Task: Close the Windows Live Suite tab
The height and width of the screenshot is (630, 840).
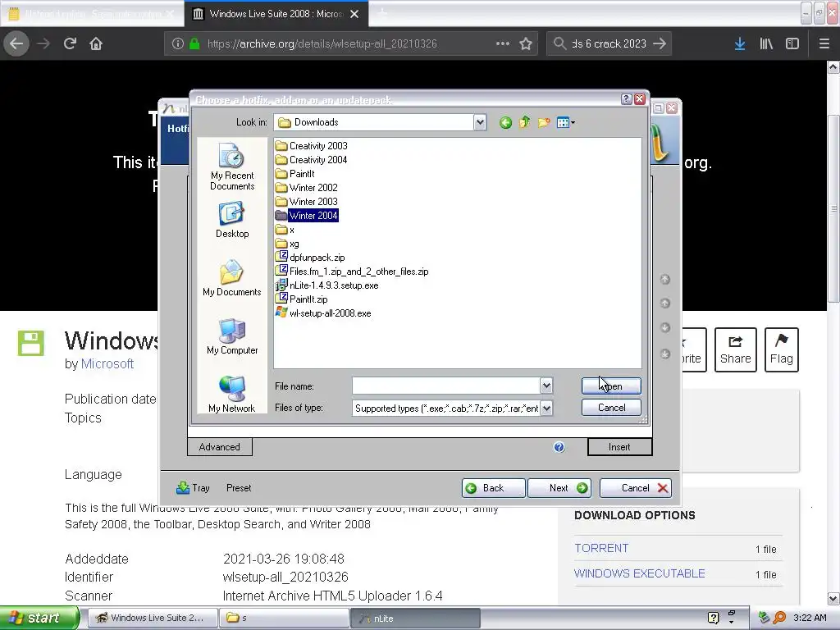Action: pos(354,14)
